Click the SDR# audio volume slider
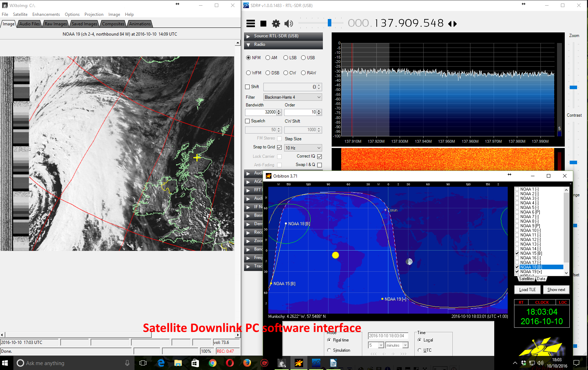Viewport: 588px width, 370px height. 329,23
